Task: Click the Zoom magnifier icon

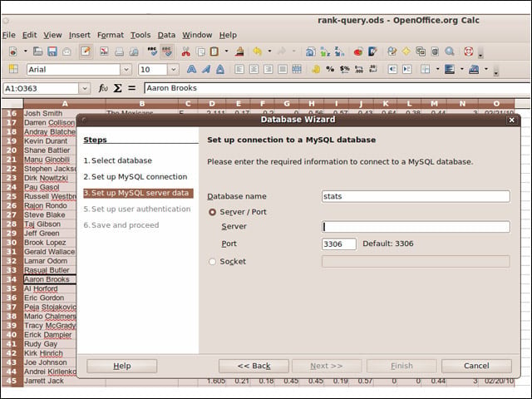Action: coord(450,52)
